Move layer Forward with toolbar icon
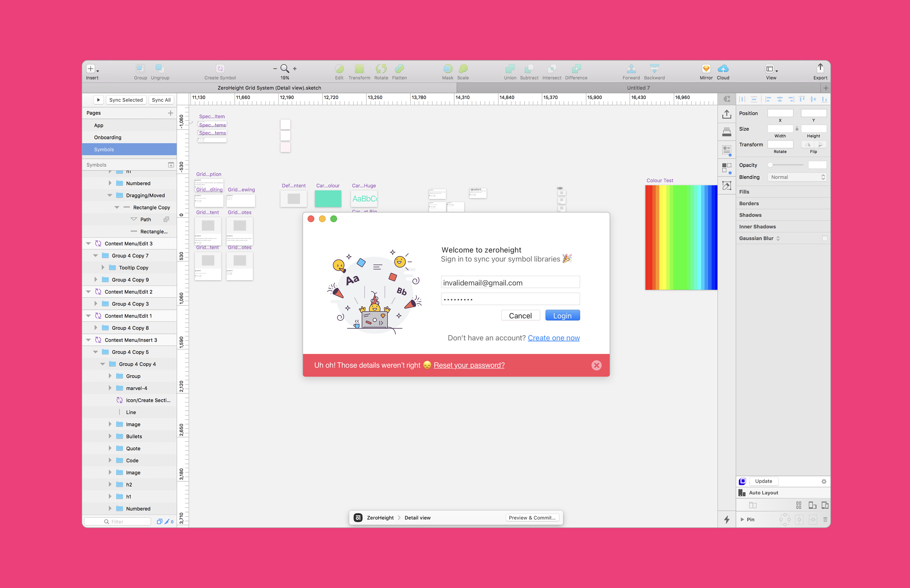This screenshot has height=588, width=910. coord(631,69)
